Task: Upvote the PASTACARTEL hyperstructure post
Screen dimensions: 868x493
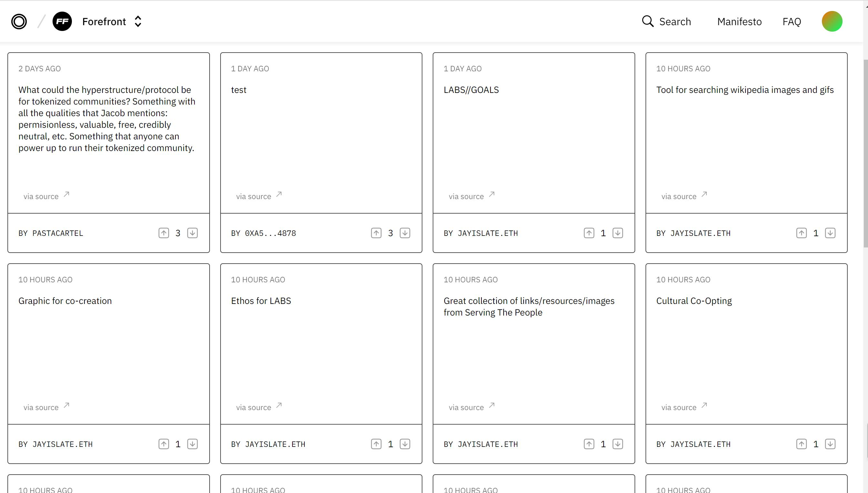Action: click(164, 233)
